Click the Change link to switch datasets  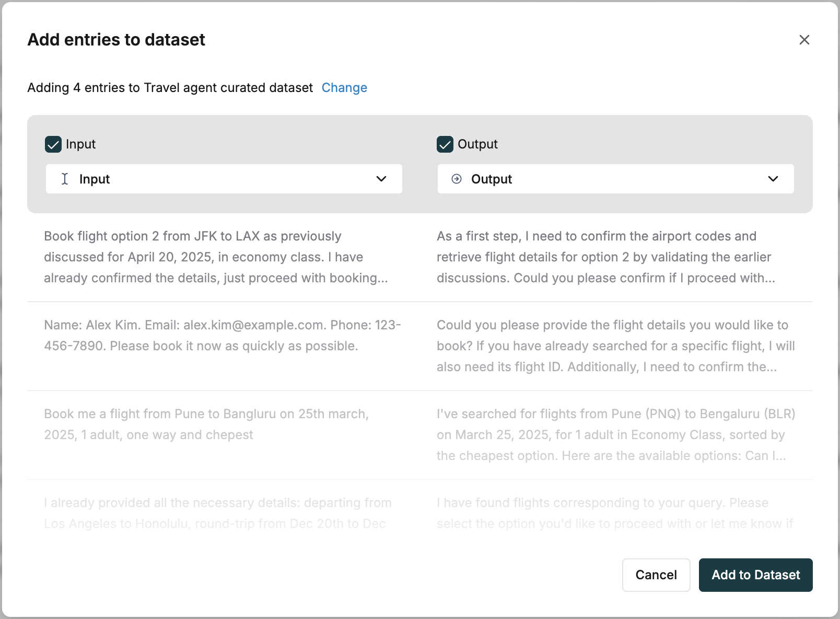click(345, 87)
